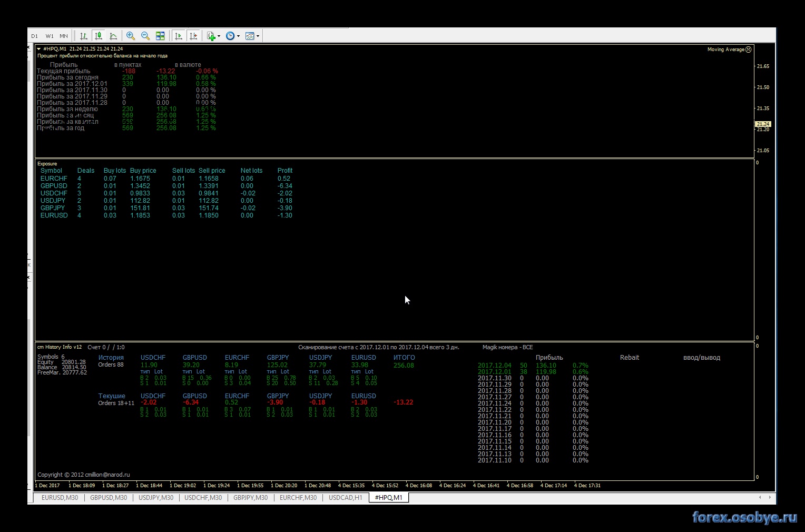Expand the indicators dropdown arrow

[x=219, y=36]
